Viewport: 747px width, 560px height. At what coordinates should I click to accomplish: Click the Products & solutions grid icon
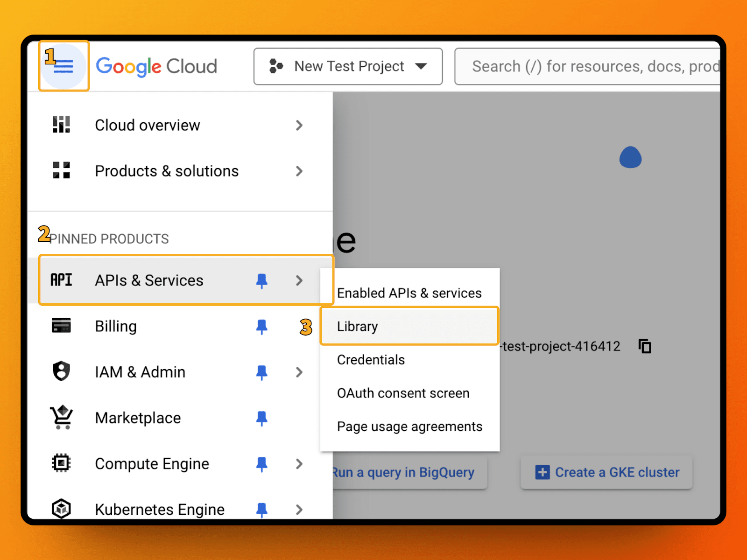pyautogui.click(x=61, y=170)
